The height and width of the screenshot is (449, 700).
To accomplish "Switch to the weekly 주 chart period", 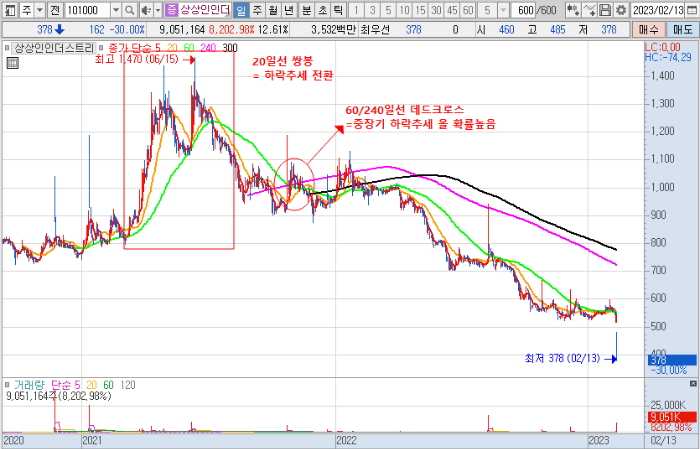I will [x=257, y=10].
